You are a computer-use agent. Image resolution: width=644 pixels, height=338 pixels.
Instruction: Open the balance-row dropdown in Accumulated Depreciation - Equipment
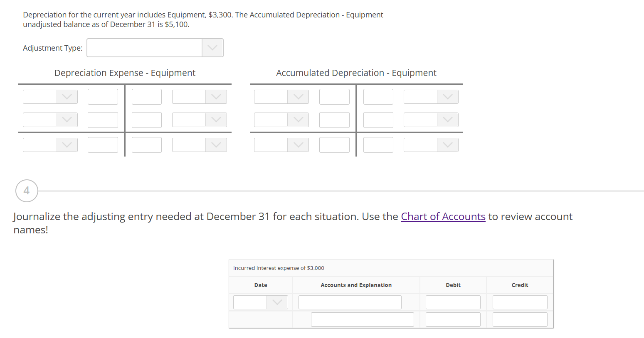pos(281,145)
